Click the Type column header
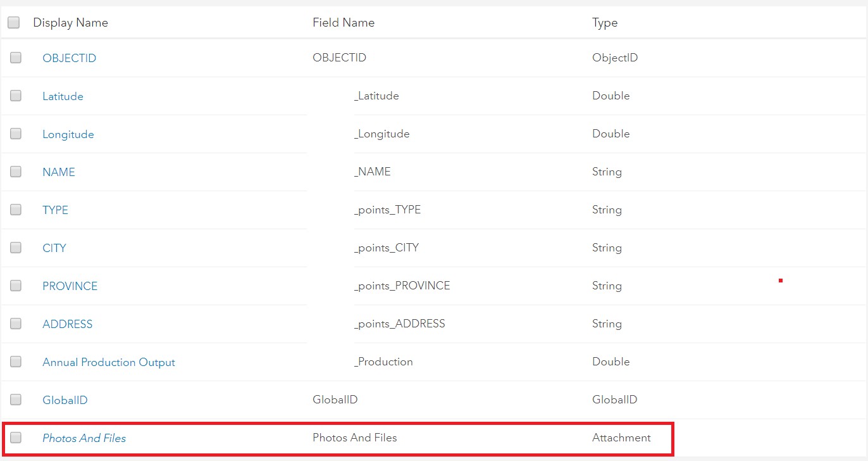The width and height of the screenshot is (868, 461). coord(604,23)
